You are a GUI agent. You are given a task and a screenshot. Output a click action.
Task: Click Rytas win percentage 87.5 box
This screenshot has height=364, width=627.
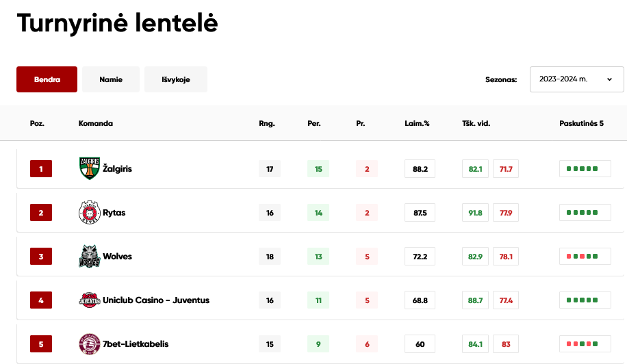[x=420, y=213]
